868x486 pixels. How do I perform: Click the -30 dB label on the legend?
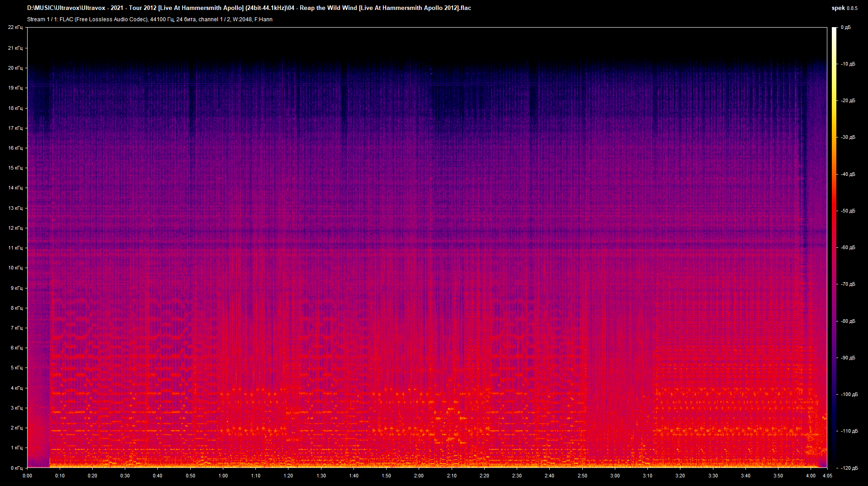(x=848, y=137)
